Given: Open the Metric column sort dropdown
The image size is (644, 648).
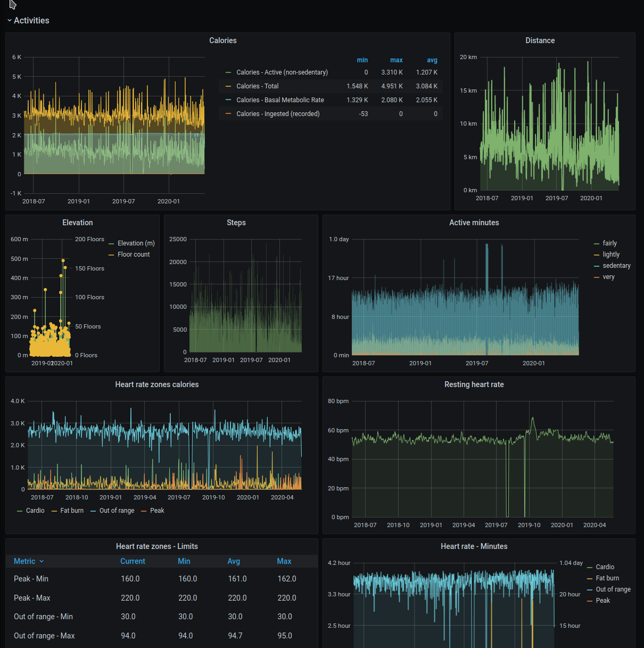Looking at the screenshot, I should 28,561.
